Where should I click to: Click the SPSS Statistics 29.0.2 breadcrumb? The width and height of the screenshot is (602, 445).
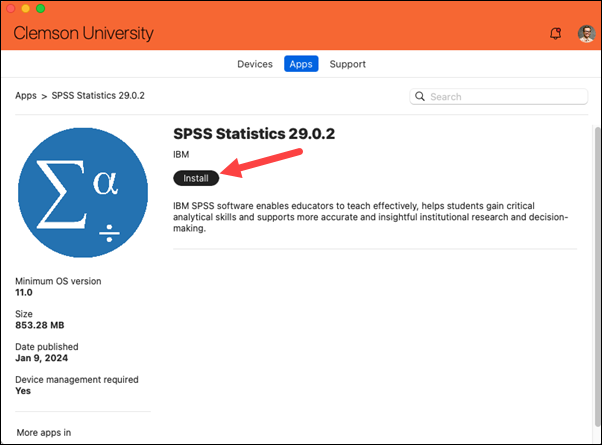coord(98,96)
